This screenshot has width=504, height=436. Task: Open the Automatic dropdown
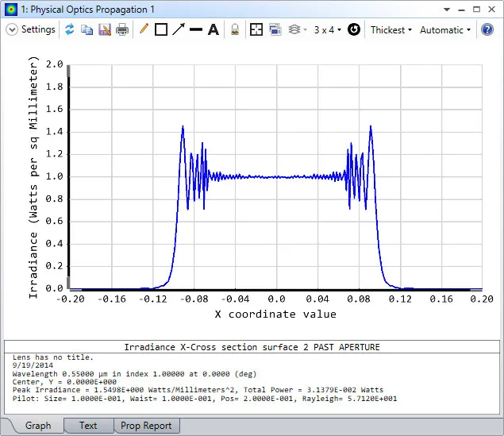pos(444,30)
